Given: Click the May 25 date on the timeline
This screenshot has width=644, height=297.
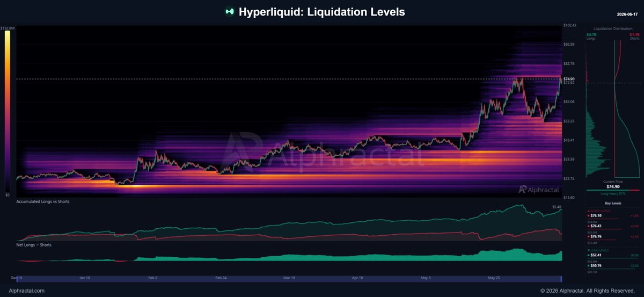Looking at the screenshot, I should pos(493,278).
